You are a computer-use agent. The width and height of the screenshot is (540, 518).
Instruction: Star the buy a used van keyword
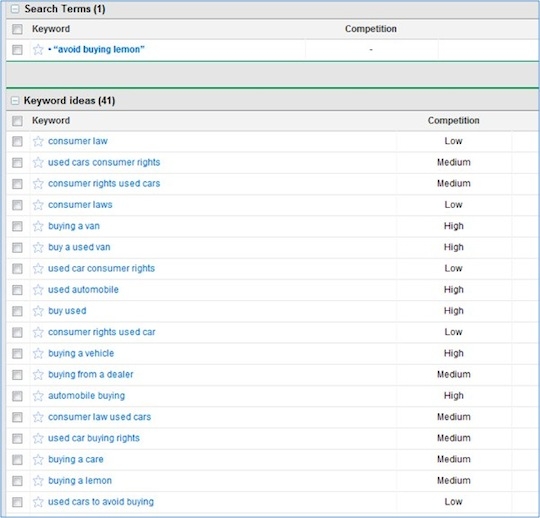click(38, 247)
